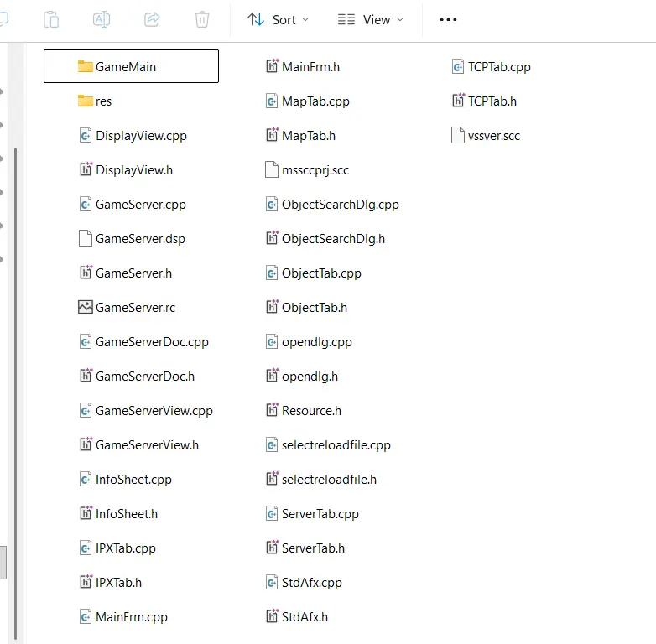The height and width of the screenshot is (644, 656).
Task: Select the ObjectTab.h file name
Action: point(315,308)
